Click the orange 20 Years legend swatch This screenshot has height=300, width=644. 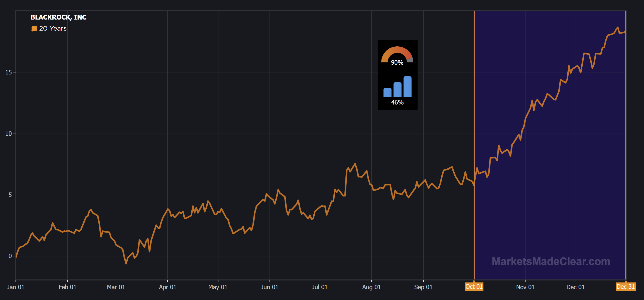coord(34,29)
